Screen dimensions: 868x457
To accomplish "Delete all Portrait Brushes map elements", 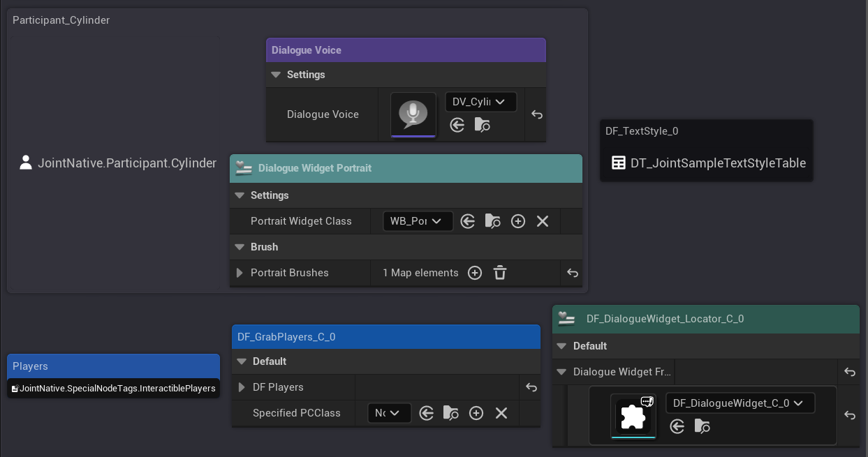I will click(x=500, y=273).
